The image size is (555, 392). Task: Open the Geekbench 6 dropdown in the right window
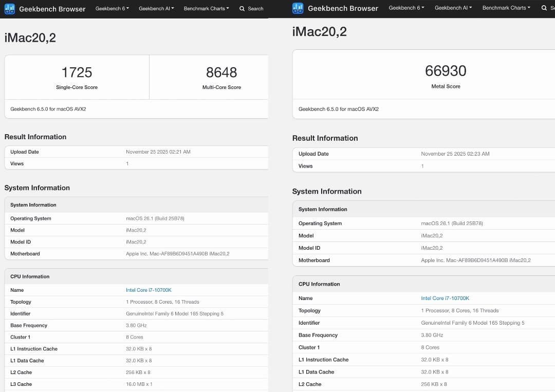406,8
